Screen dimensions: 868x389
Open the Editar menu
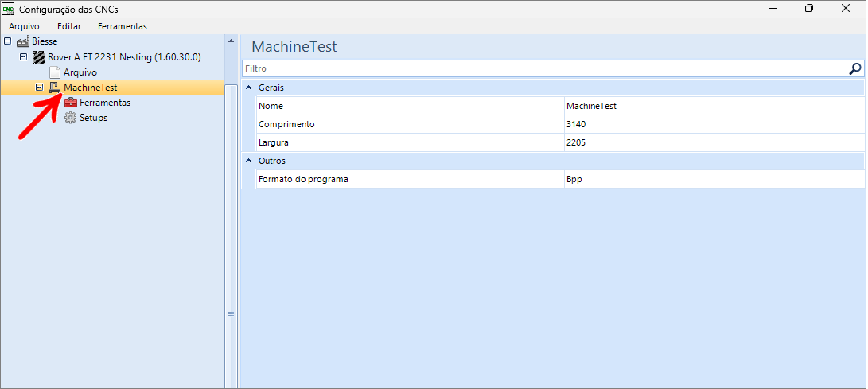coord(69,26)
